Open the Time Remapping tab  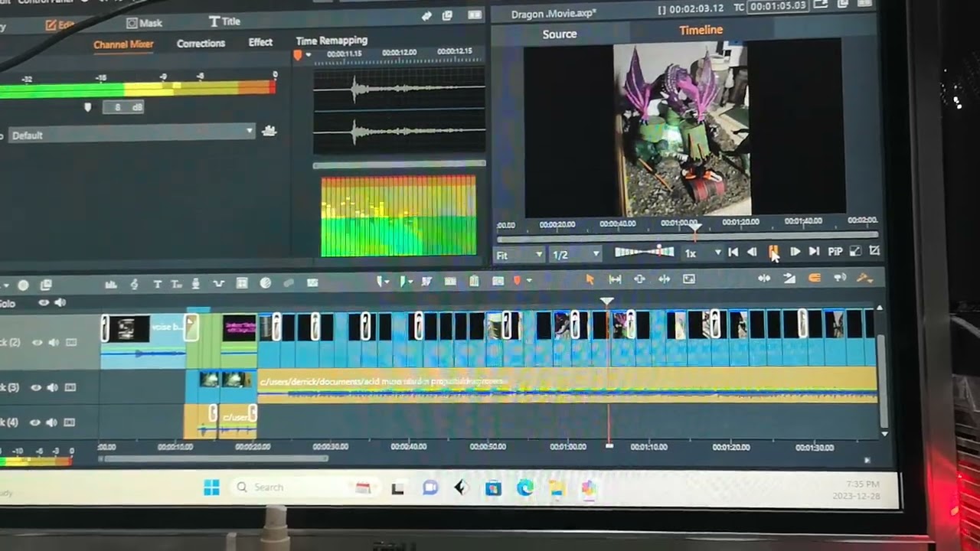pyautogui.click(x=332, y=41)
